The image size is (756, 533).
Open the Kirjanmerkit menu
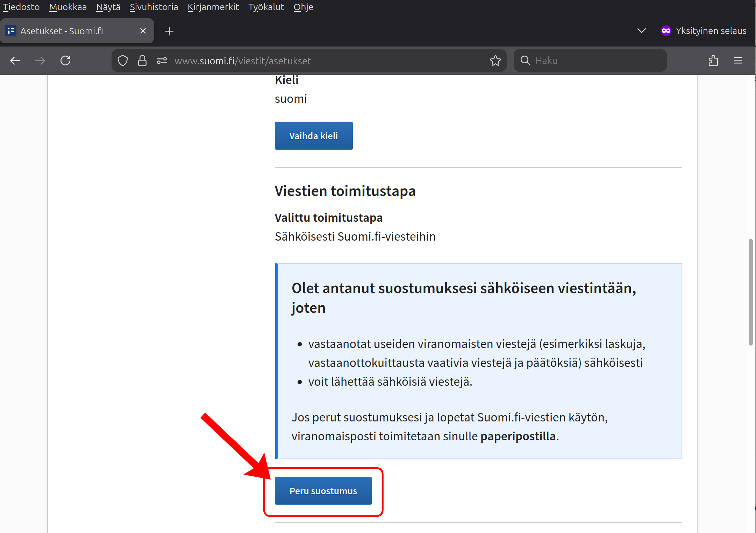coord(213,7)
